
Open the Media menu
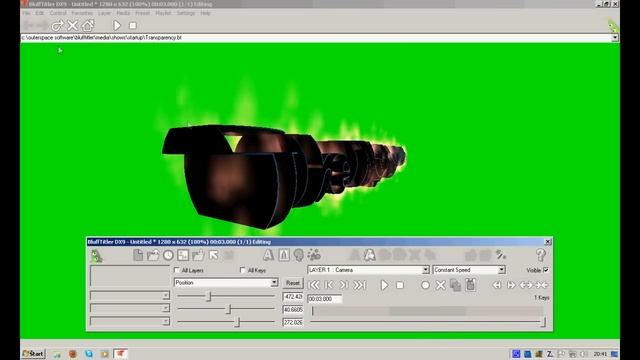click(123, 13)
